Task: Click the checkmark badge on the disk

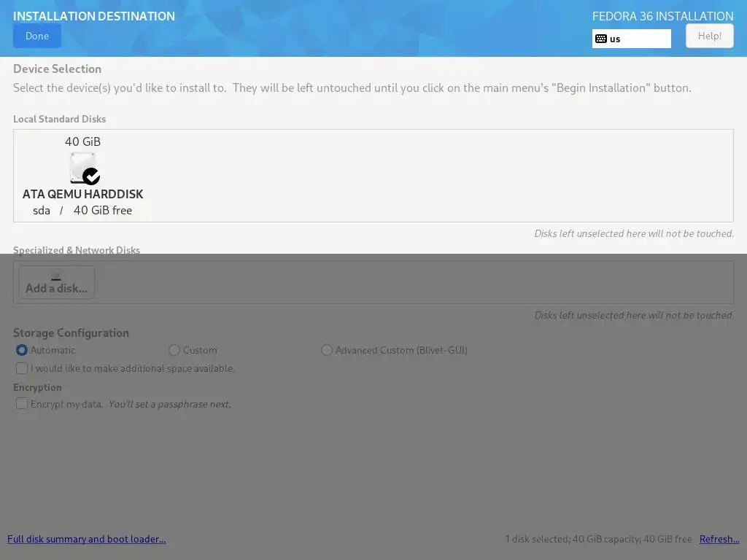Action: click(91, 176)
